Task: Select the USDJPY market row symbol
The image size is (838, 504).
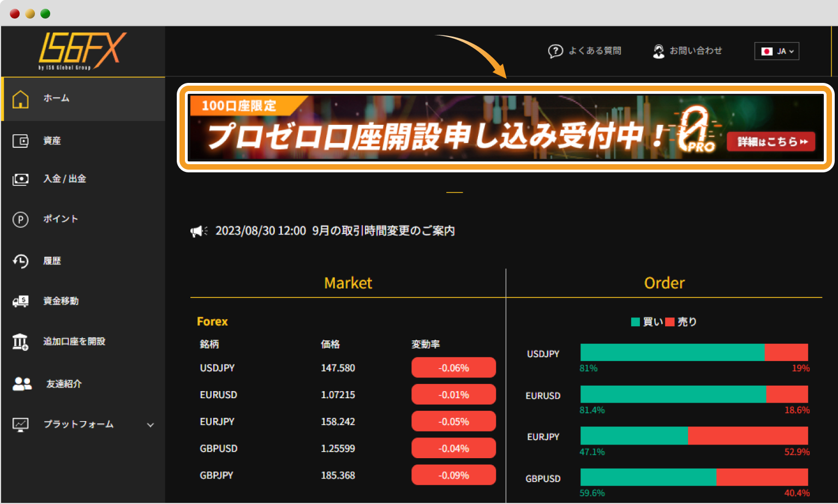Action: pos(217,368)
